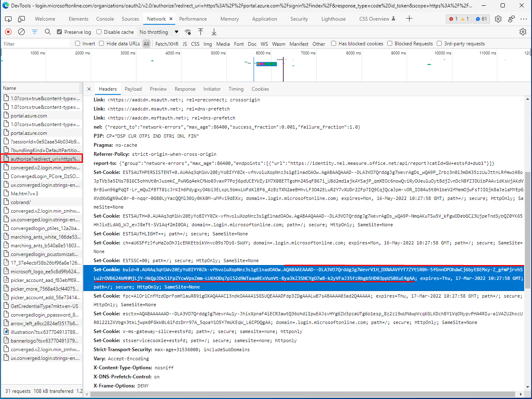Check the Hide data URLs checkbox
The width and height of the screenshot is (532, 399).
tap(101, 43)
